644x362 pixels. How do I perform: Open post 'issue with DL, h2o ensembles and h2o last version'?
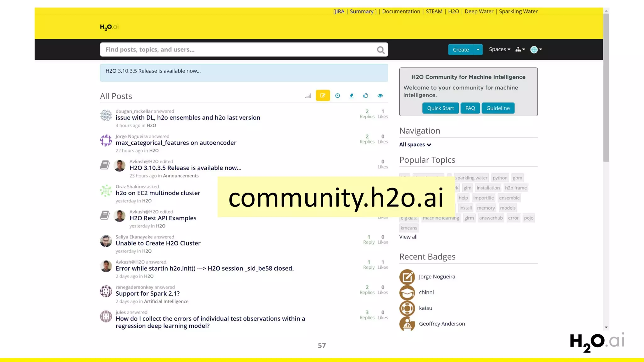(x=188, y=118)
